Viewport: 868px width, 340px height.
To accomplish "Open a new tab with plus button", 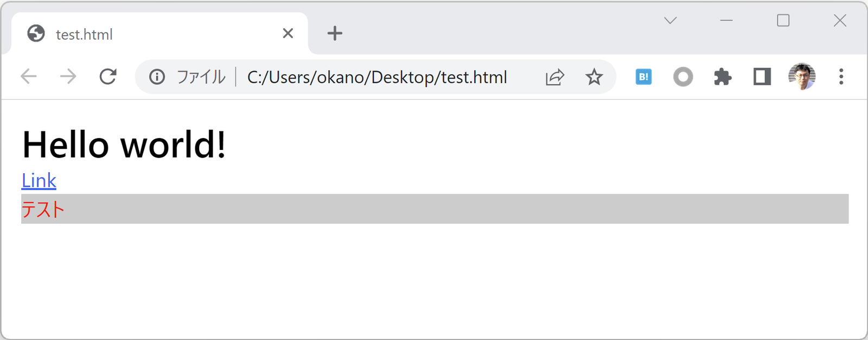I will 335,33.
